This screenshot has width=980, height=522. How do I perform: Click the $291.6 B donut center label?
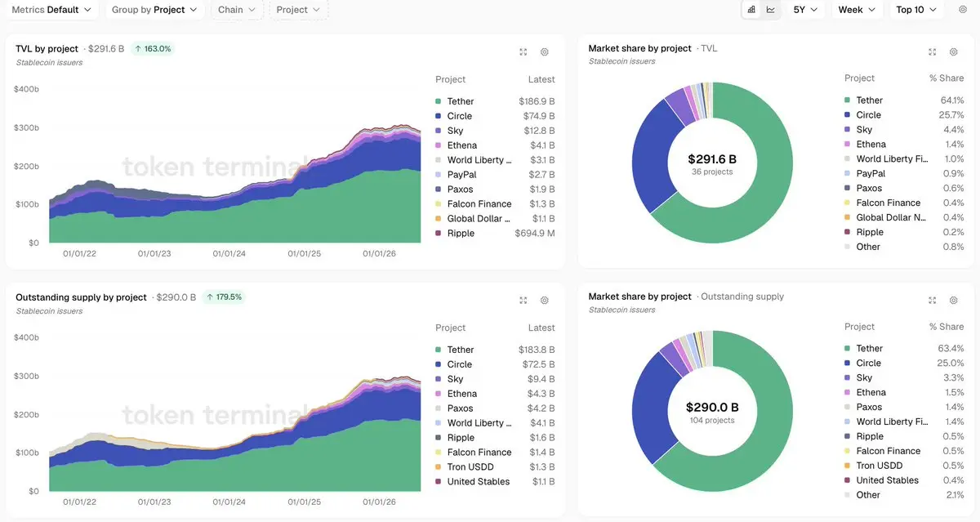click(712, 159)
